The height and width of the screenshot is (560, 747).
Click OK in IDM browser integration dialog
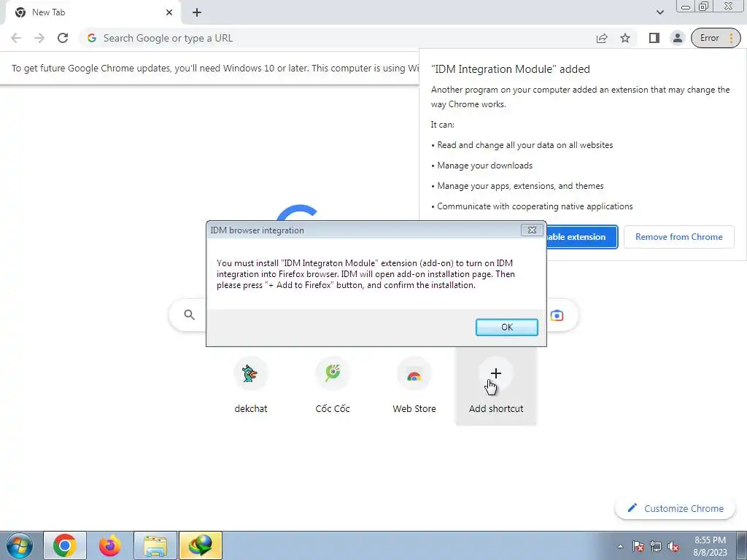coord(506,327)
